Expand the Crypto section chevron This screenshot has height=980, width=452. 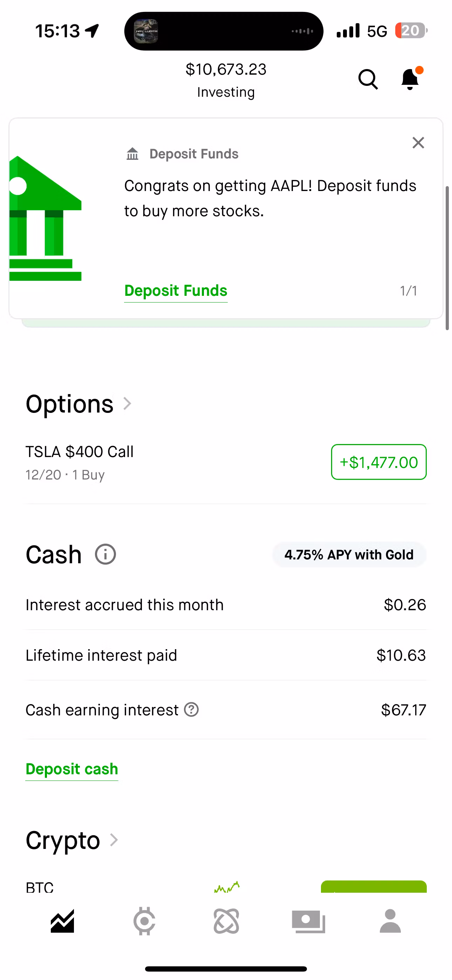tap(114, 840)
